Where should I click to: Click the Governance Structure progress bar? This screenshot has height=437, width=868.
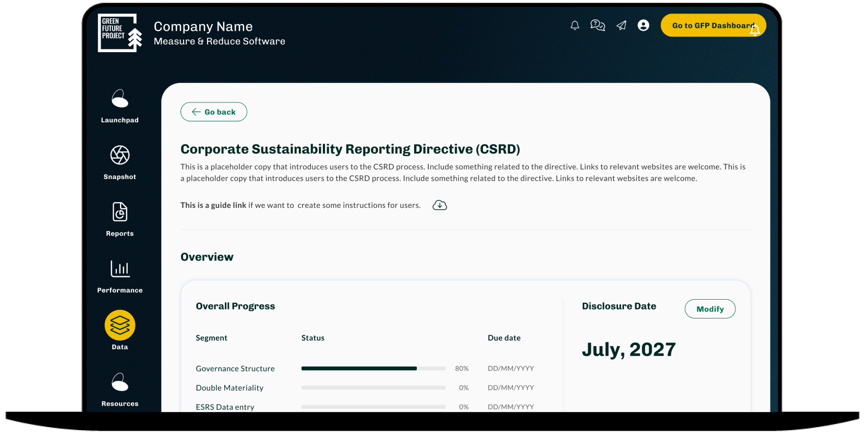pyautogui.click(x=373, y=369)
